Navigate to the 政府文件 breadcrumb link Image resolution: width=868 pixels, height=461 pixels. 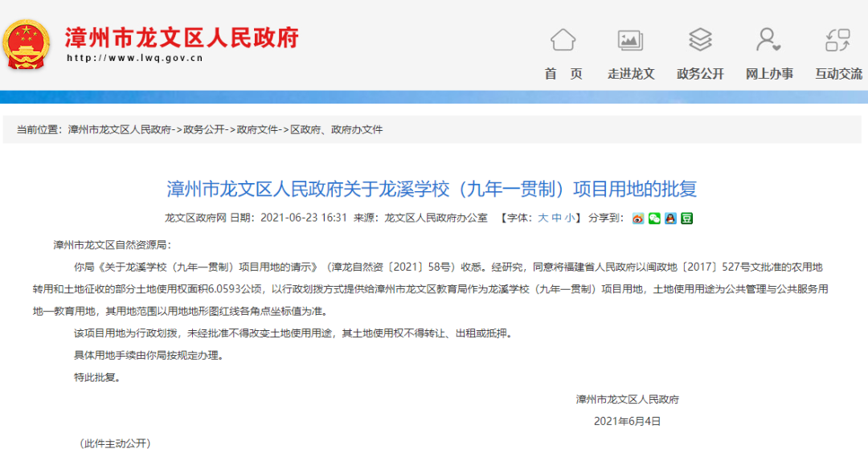[257, 129]
